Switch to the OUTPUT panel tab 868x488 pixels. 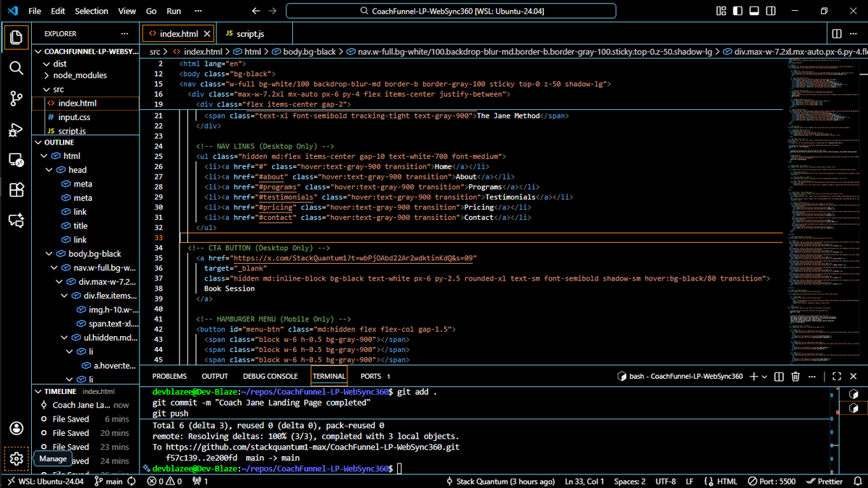pyautogui.click(x=215, y=376)
